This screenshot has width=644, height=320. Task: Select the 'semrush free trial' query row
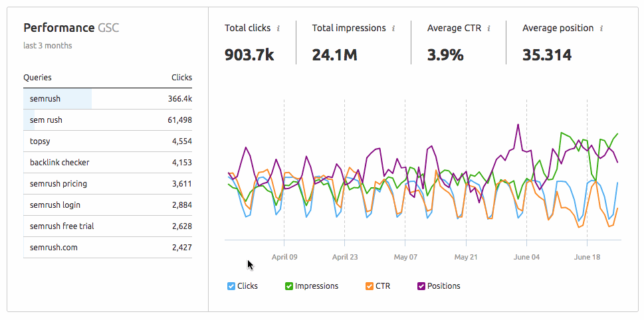[x=108, y=226]
